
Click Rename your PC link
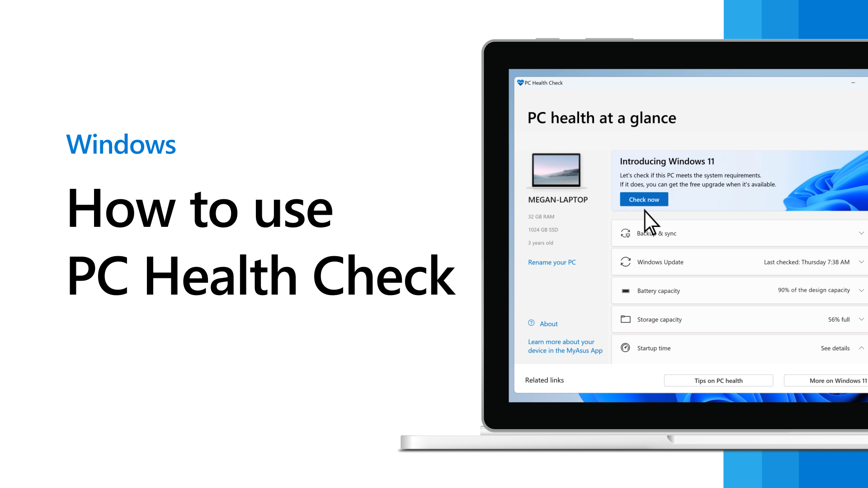(x=552, y=262)
